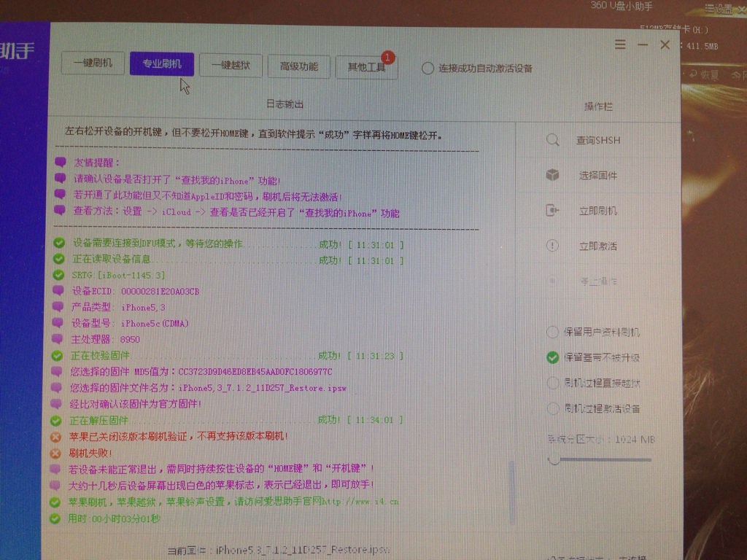Close the flashing tool window

(x=665, y=44)
